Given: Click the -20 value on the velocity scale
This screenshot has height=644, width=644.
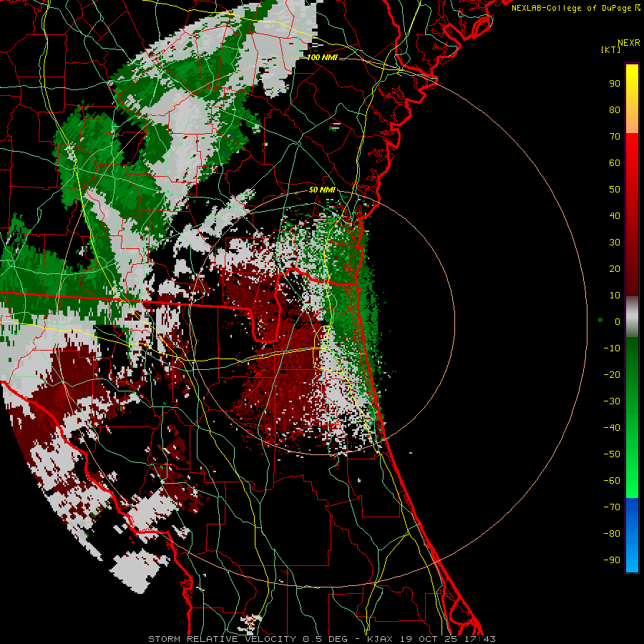Looking at the screenshot, I should pyautogui.click(x=612, y=374).
